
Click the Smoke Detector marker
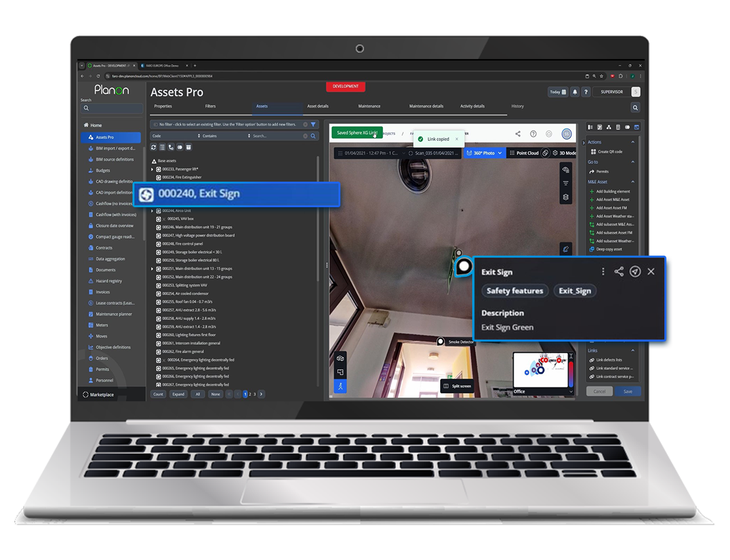440,342
